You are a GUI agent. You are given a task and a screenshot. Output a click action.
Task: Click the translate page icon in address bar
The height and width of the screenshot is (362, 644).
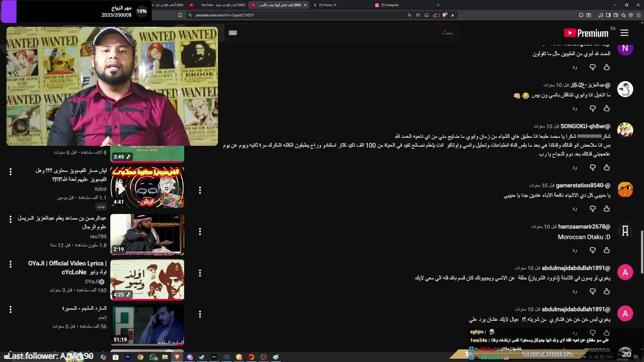click(410, 15)
